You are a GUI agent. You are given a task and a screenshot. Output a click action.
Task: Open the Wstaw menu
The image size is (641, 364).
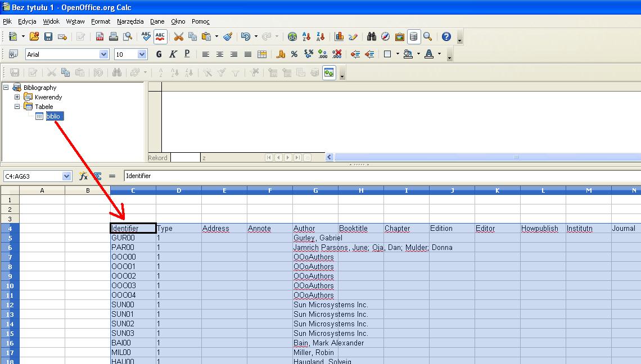pos(75,22)
